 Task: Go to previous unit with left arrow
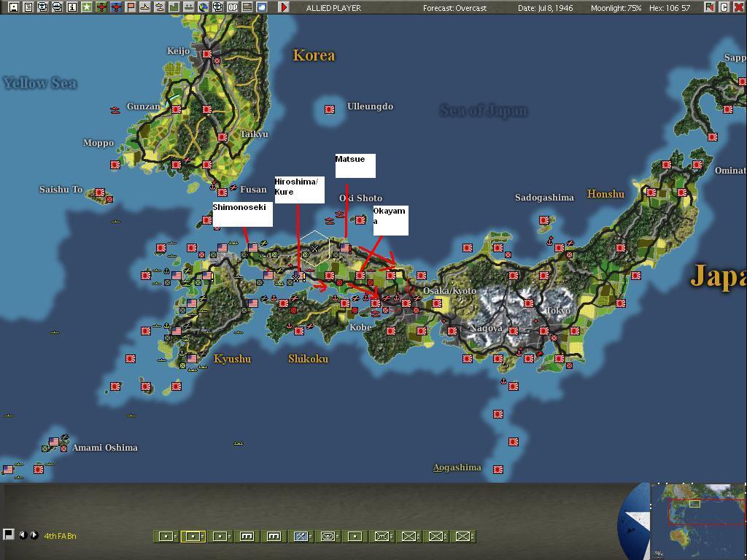click(x=23, y=535)
